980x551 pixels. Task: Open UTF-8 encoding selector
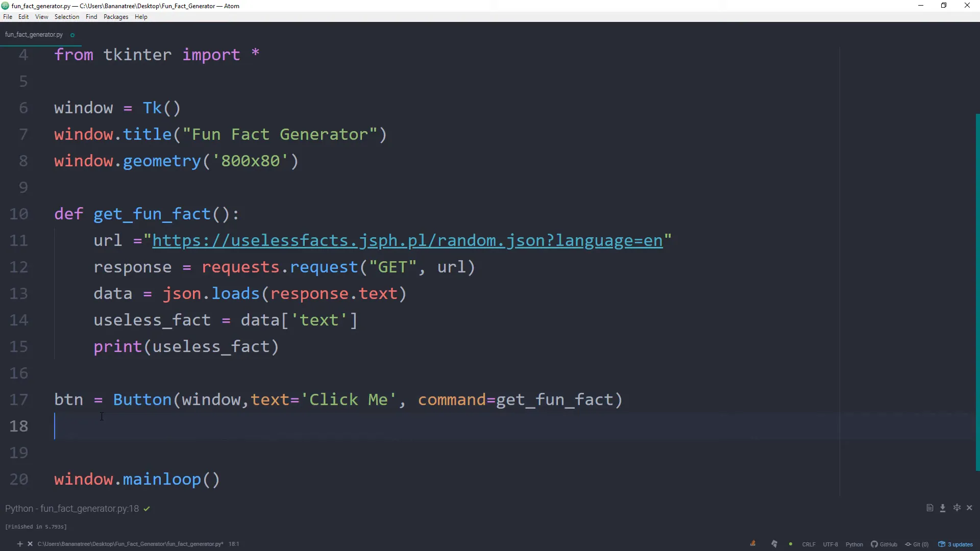[x=830, y=544]
